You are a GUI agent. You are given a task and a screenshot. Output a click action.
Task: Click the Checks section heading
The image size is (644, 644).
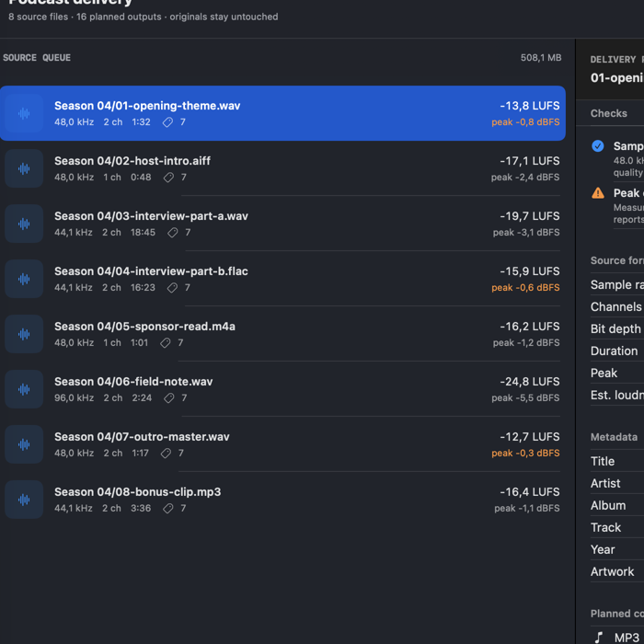click(609, 113)
